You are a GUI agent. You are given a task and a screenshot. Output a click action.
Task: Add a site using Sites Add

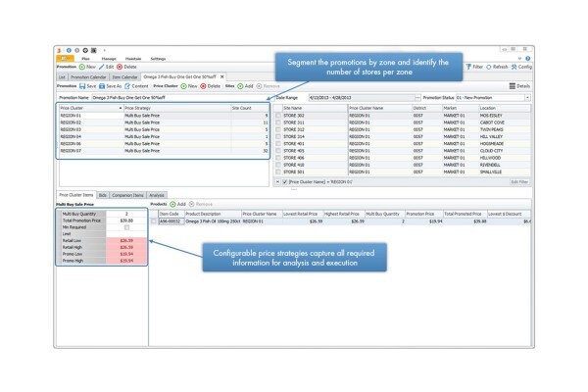coord(240,86)
